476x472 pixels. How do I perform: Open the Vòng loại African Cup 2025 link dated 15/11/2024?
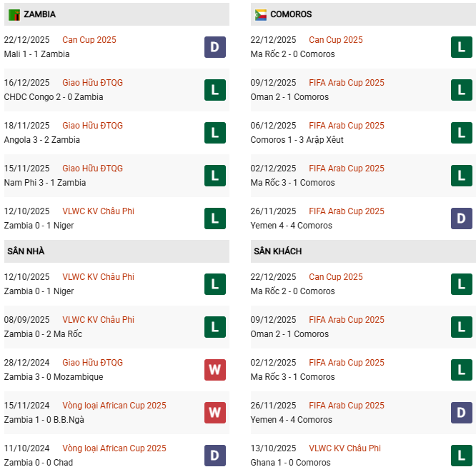click(x=114, y=406)
